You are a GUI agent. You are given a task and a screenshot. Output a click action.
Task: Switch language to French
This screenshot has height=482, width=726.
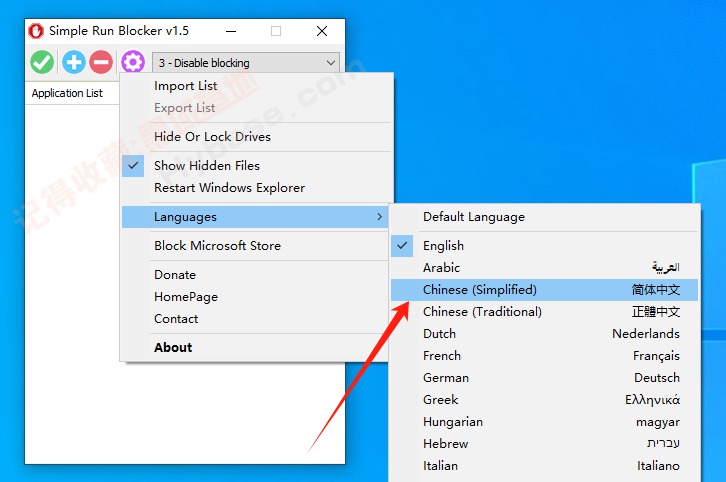544,356
